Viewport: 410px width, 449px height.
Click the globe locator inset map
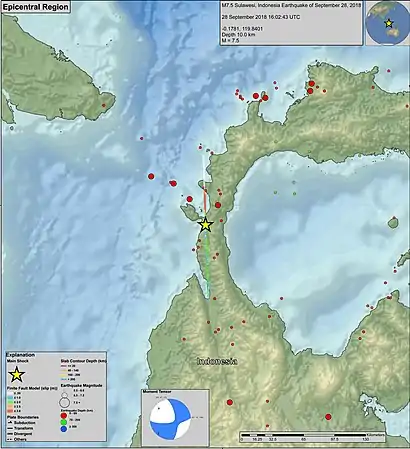pos(387,23)
